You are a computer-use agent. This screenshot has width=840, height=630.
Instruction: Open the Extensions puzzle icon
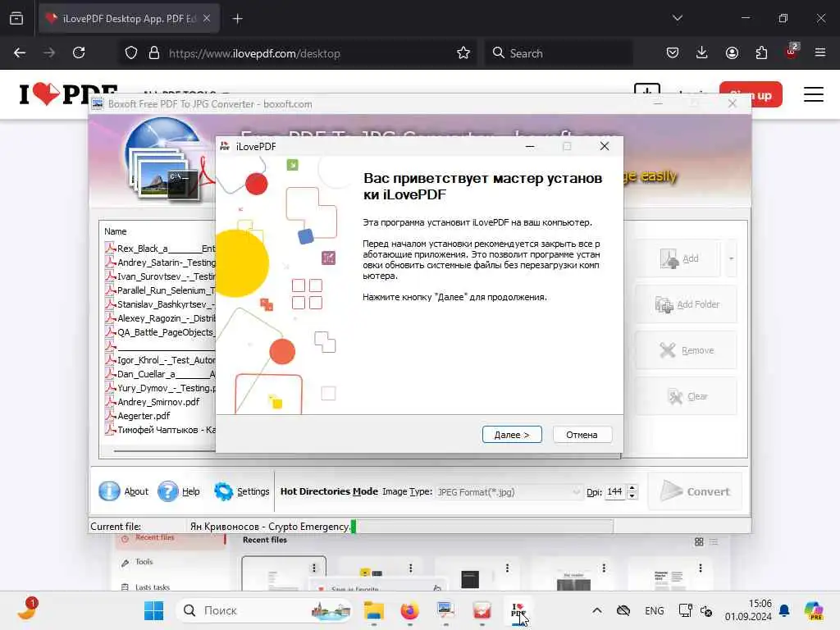pyautogui.click(x=761, y=52)
